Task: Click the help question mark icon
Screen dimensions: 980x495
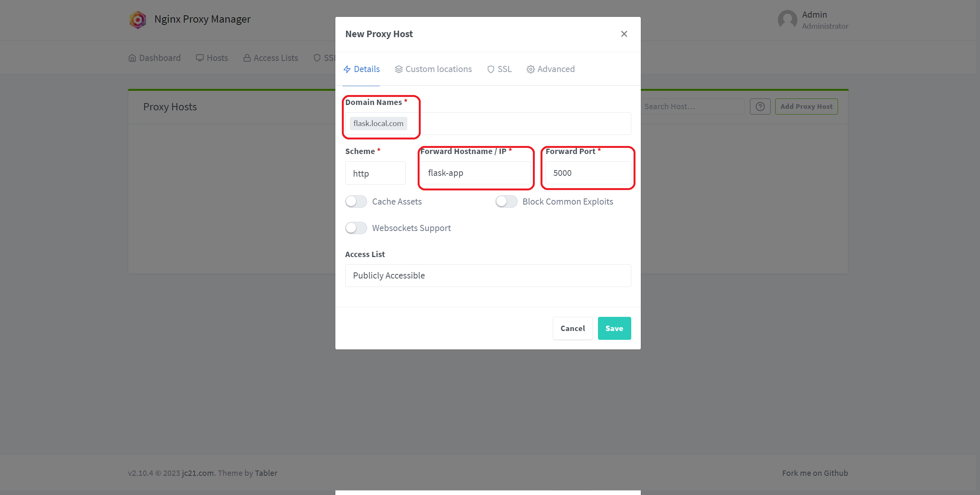Action: 760,107
